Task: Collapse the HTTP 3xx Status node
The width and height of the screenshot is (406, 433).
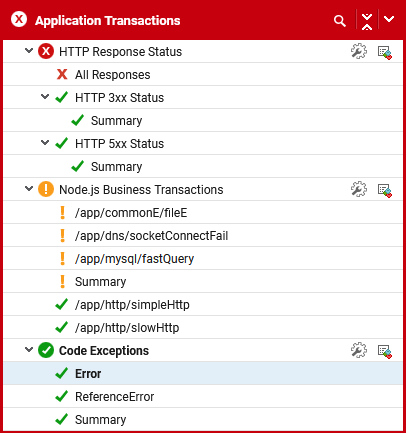Action: tap(45, 97)
